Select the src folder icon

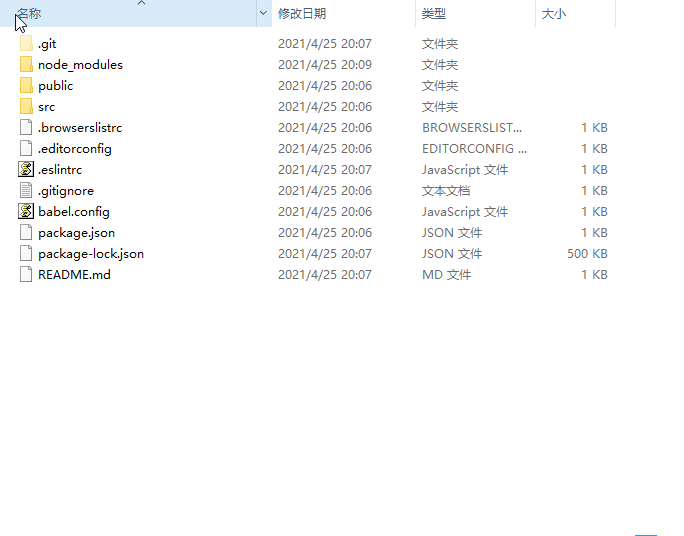(26, 106)
